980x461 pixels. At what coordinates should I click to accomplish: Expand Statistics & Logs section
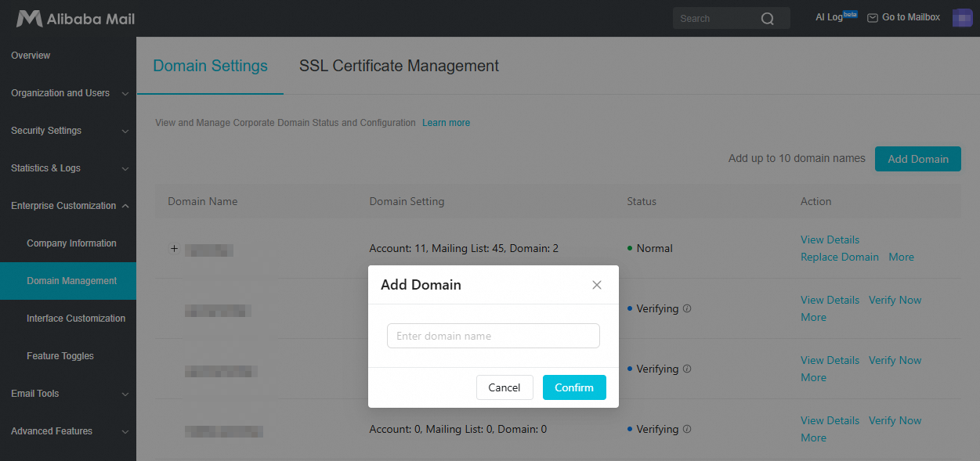click(68, 168)
